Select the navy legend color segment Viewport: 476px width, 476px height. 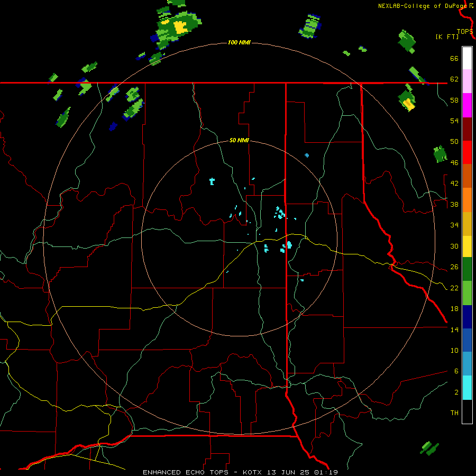(x=467, y=317)
